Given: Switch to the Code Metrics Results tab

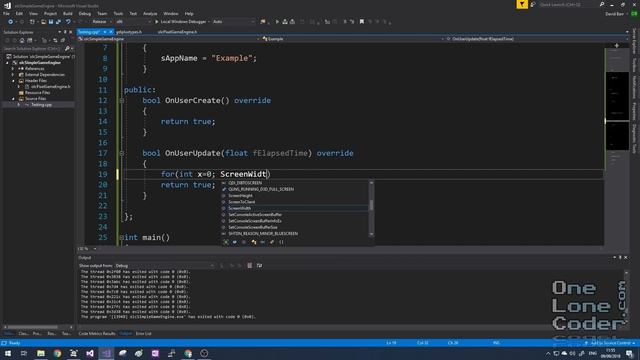Looking at the screenshot, I should (97, 333).
